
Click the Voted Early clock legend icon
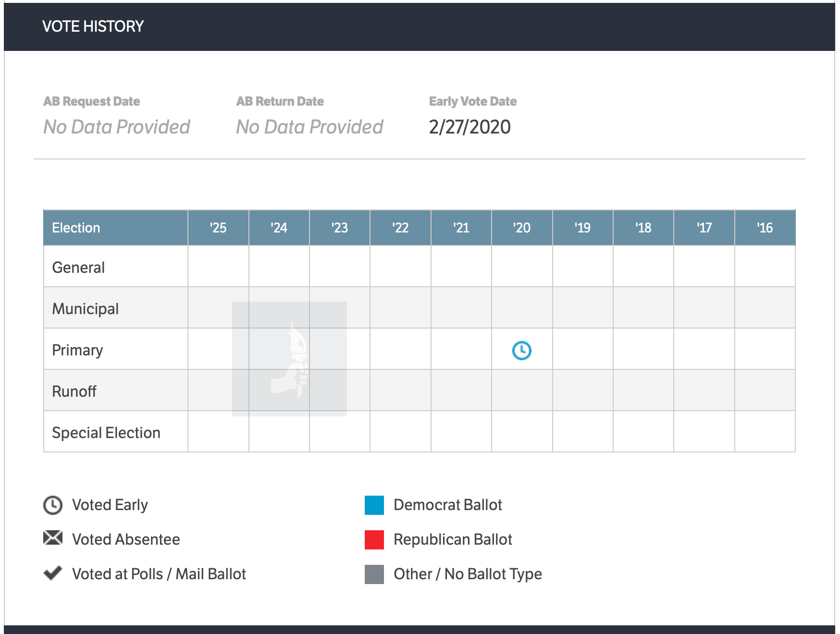tap(53, 505)
